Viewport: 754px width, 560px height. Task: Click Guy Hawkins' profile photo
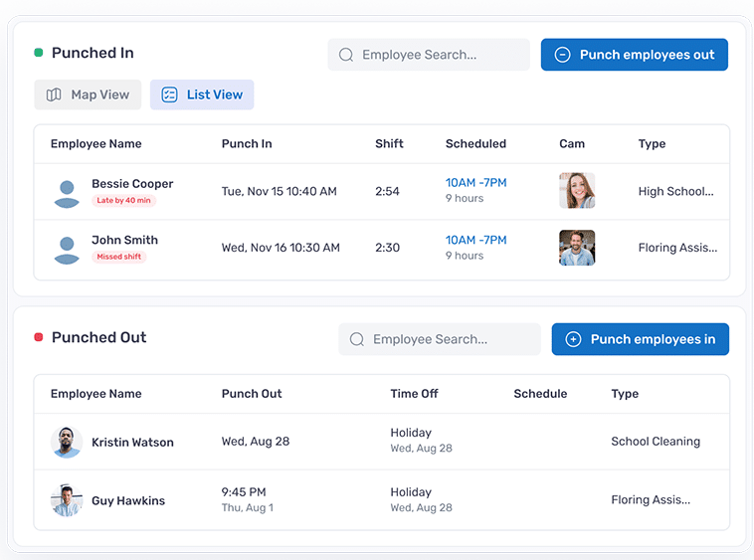(x=67, y=501)
